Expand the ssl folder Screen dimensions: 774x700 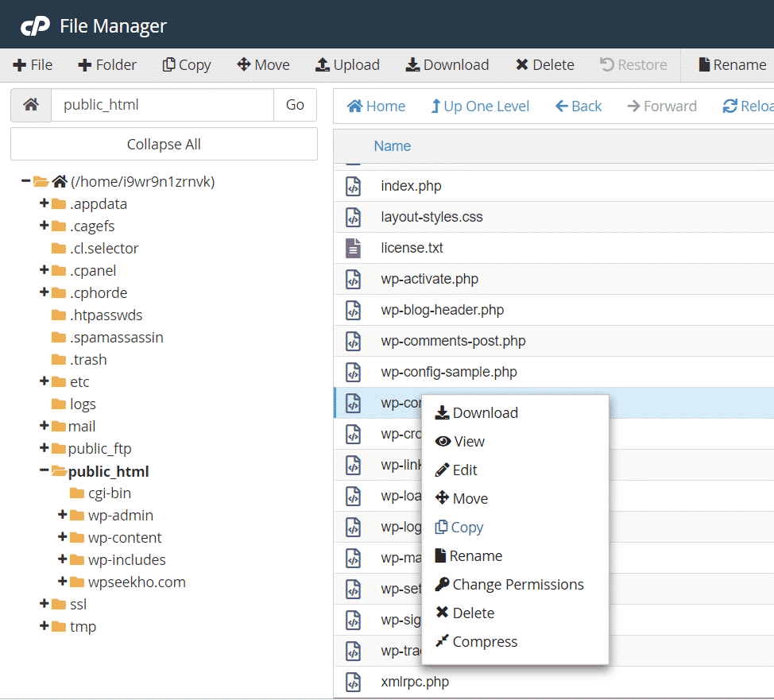(44, 604)
